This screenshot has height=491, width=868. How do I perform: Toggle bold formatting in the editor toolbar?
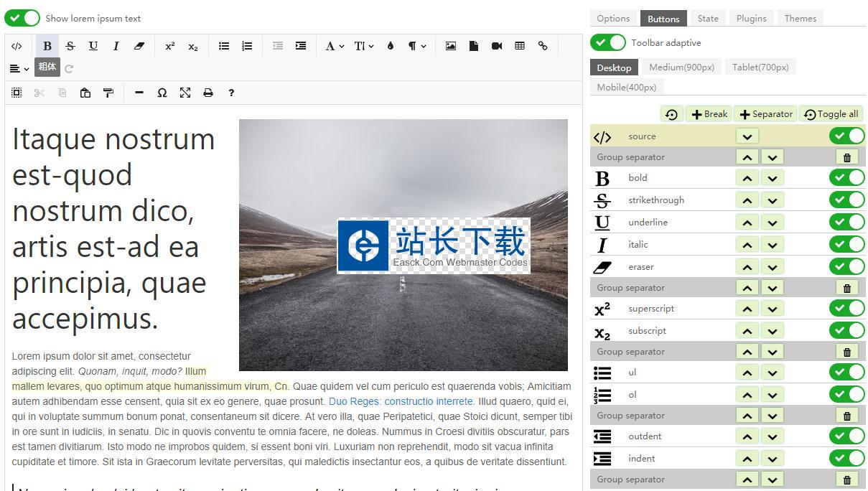coord(47,46)
